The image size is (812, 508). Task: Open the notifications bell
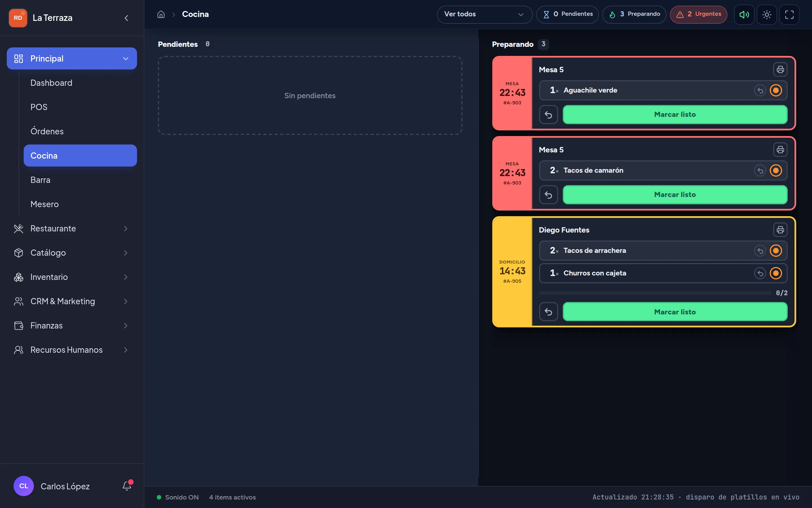coord(127,486)
